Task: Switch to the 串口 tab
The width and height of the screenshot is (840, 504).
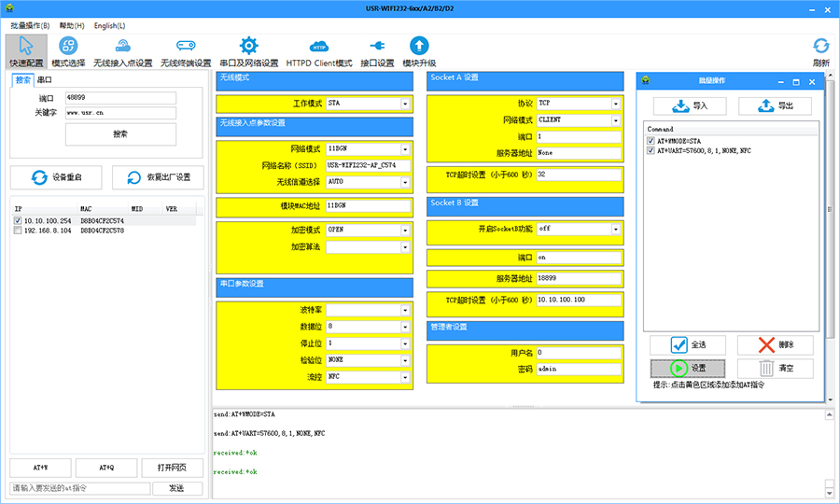Action: pyautogui.click(x=44, y=80)
